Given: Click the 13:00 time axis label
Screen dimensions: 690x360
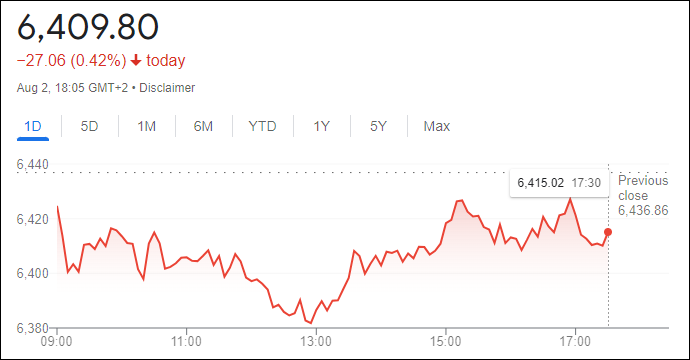Looking at the screenshot, I should tap(316, 342).
